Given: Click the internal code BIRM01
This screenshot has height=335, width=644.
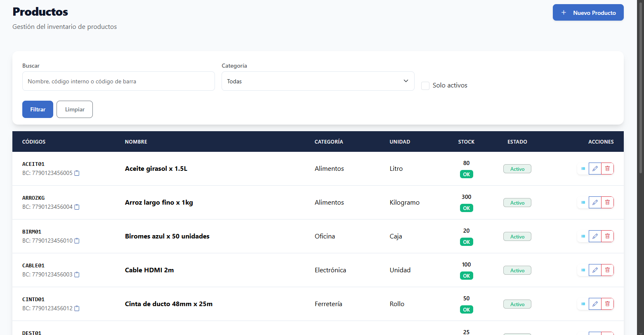Looking at the screenshot, I should pyautogui.click(x=32, y=232).
